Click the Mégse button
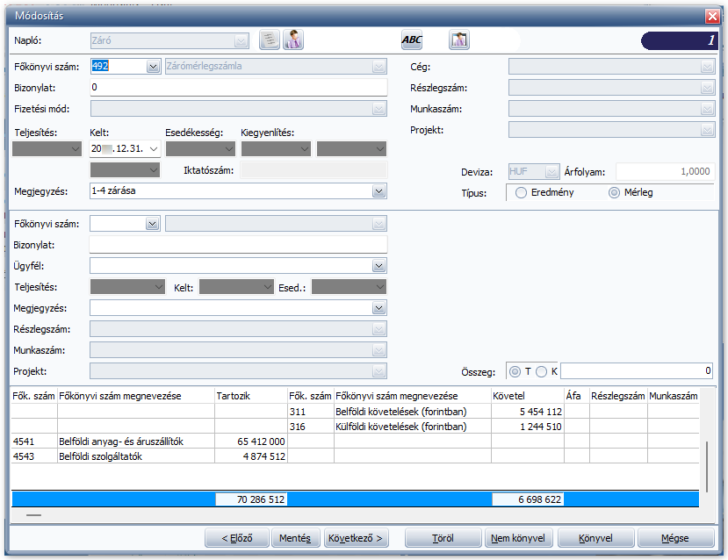The width and height of the screenshot is (728, 560). (x=675, y=538)
